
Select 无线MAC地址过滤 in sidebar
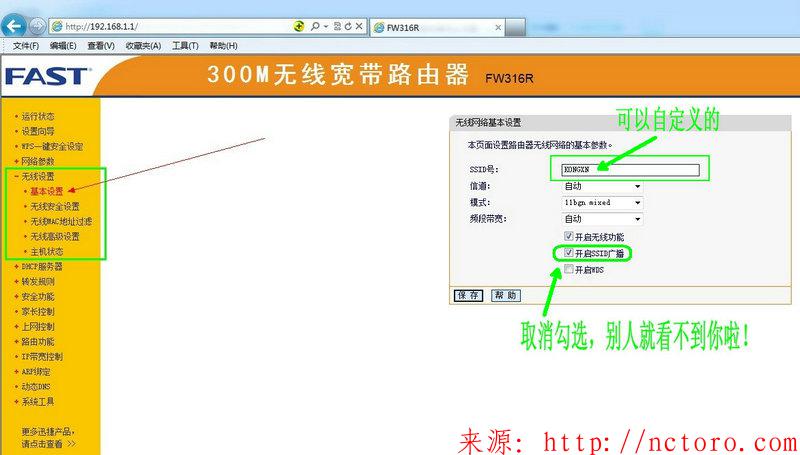tap(61, 221)
